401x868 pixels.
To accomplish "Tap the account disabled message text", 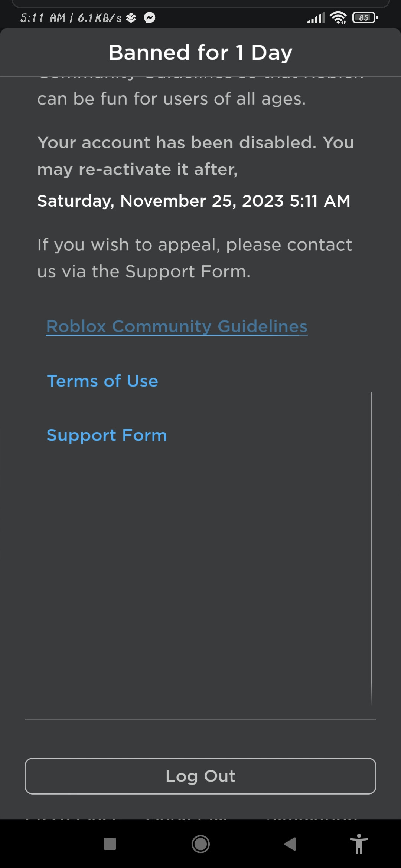I will point(196,156).
